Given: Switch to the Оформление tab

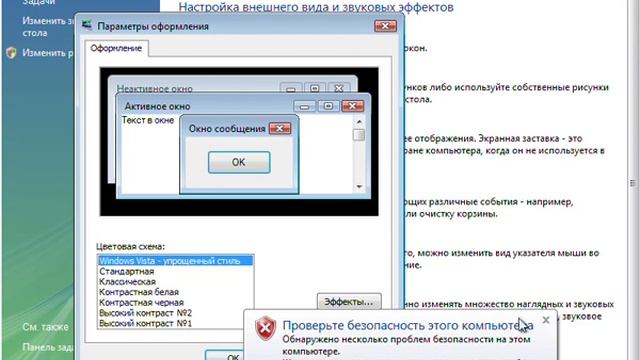Looking at the screenshot, I should tap(116, 48).
